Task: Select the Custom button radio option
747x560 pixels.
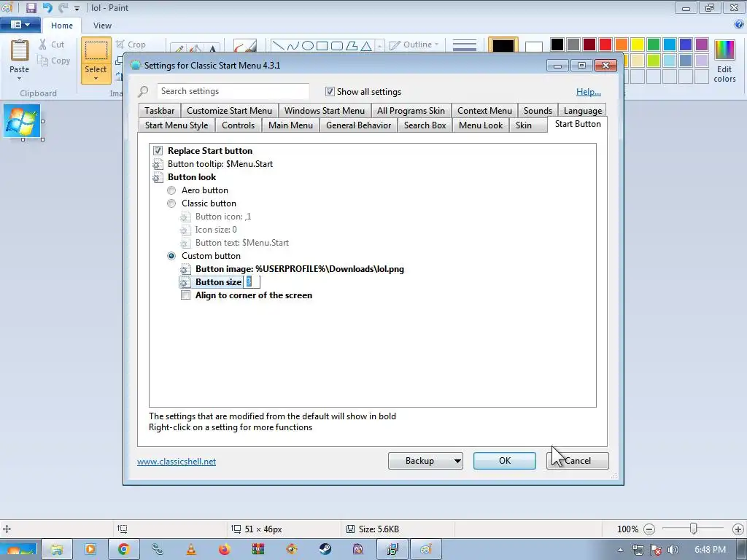Action: pyautogui.click(x=171, y=256)
